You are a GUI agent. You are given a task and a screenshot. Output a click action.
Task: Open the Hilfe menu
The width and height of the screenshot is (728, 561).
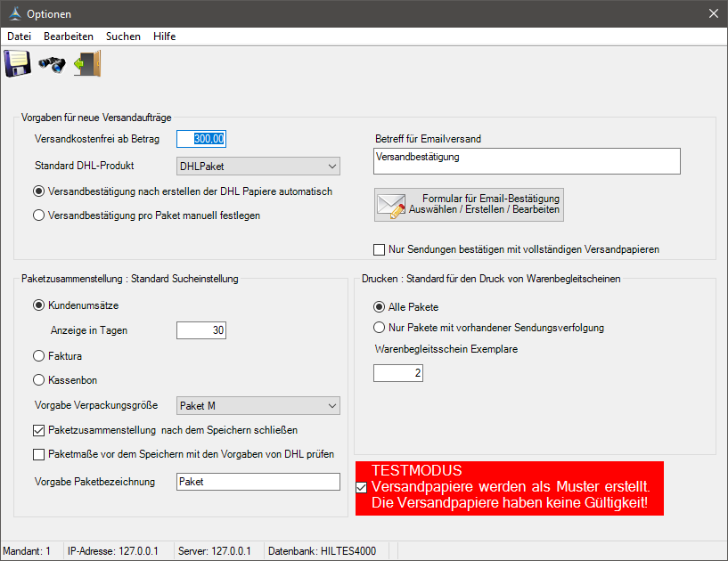pyautogui.click(x=164, y=37)
